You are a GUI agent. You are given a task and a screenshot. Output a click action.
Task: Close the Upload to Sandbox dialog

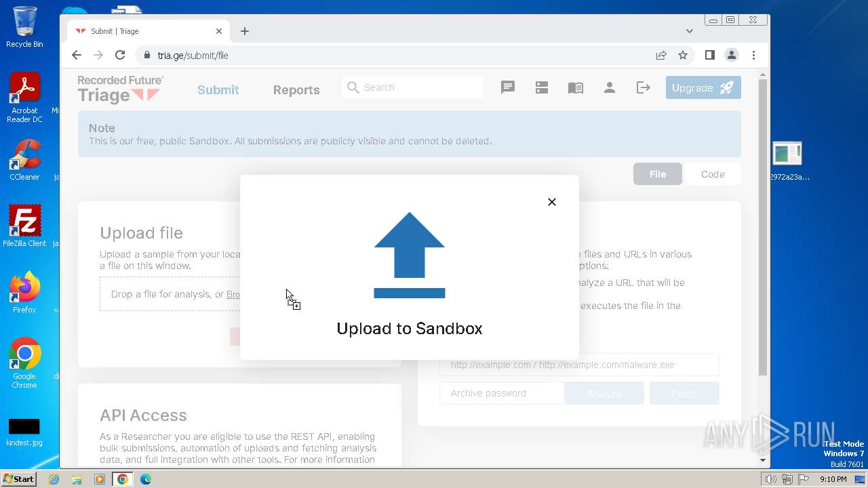coord(552,202)
